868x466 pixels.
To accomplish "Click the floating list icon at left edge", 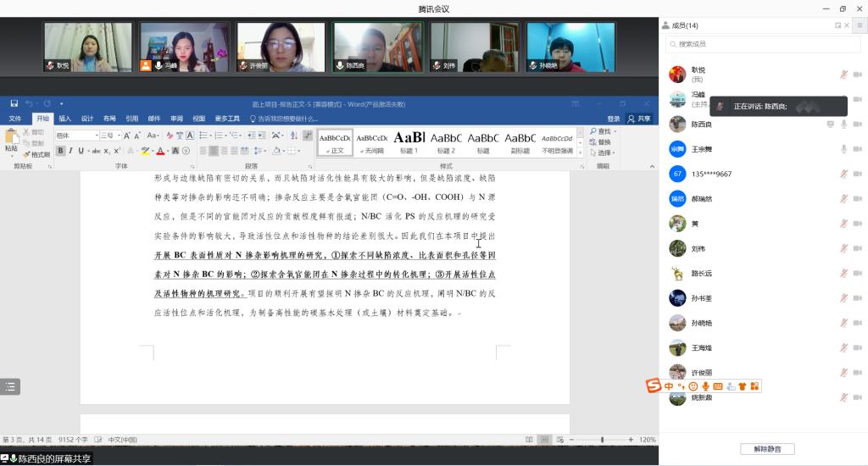I will point(10,386).
